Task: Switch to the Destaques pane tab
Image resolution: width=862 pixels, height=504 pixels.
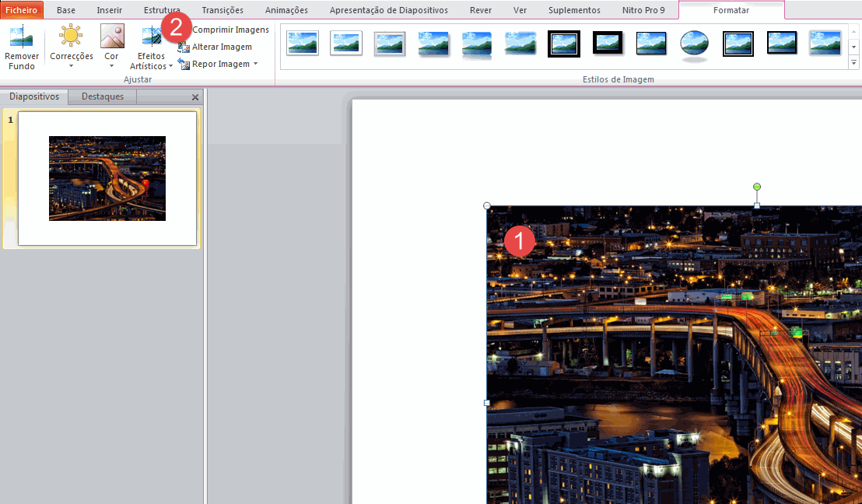Action: tap(102, 96)
